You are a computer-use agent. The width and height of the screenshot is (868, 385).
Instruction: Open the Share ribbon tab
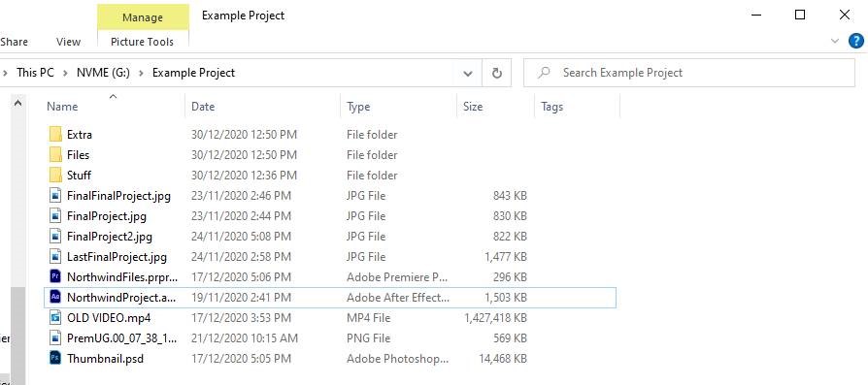(x=15, y=42)
